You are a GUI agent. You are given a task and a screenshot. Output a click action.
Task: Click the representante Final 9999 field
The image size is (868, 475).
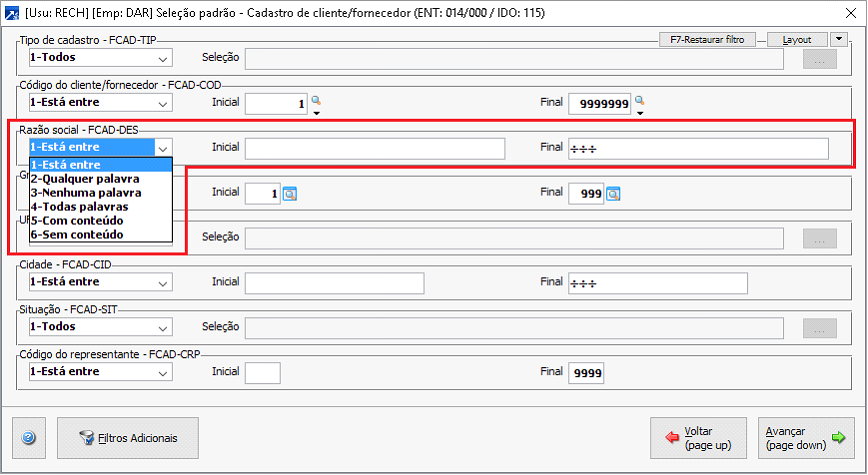586,373
